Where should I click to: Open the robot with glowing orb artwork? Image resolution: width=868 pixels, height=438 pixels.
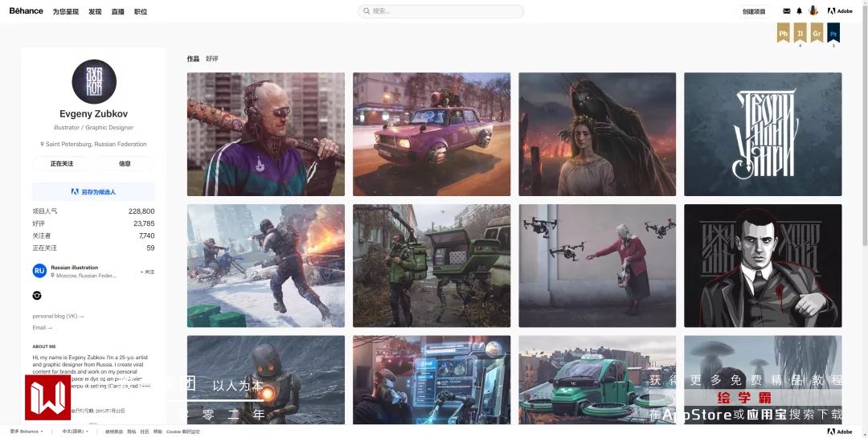coord(266,380)
